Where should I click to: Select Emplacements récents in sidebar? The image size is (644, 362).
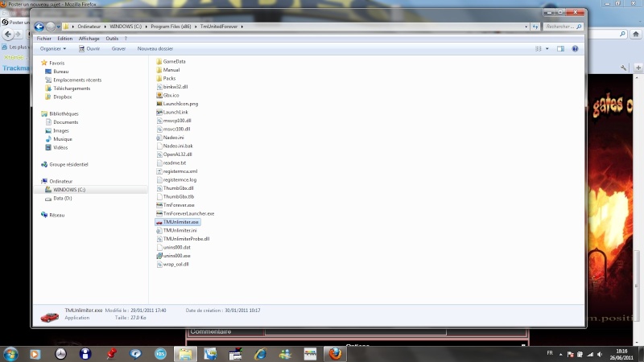tap(77, 80)
